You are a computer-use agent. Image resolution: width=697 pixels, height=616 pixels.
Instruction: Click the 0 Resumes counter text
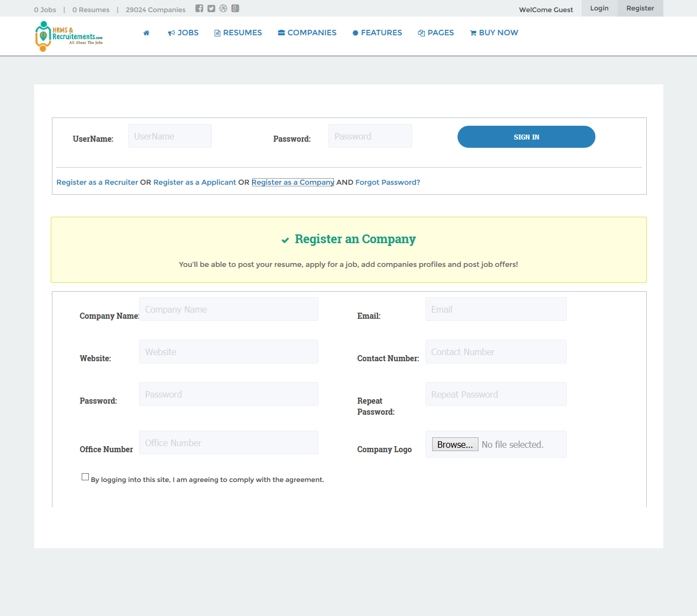tap(91, 10)
